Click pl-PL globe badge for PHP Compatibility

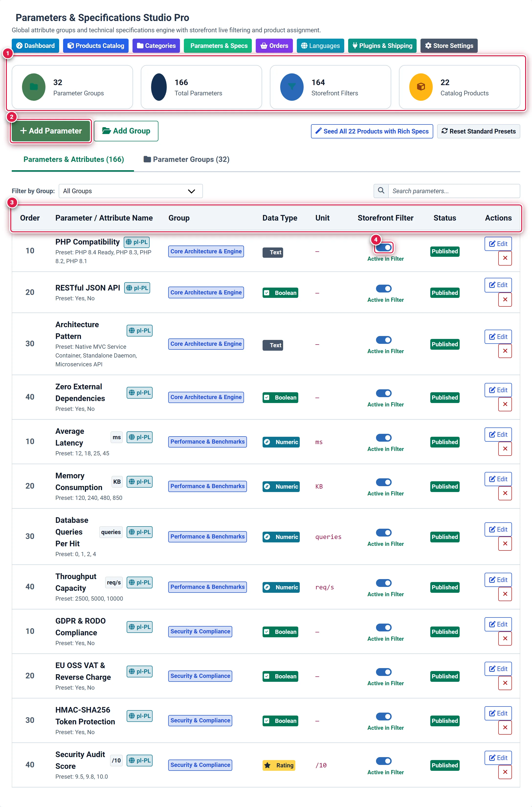click(x=137, y=242)
